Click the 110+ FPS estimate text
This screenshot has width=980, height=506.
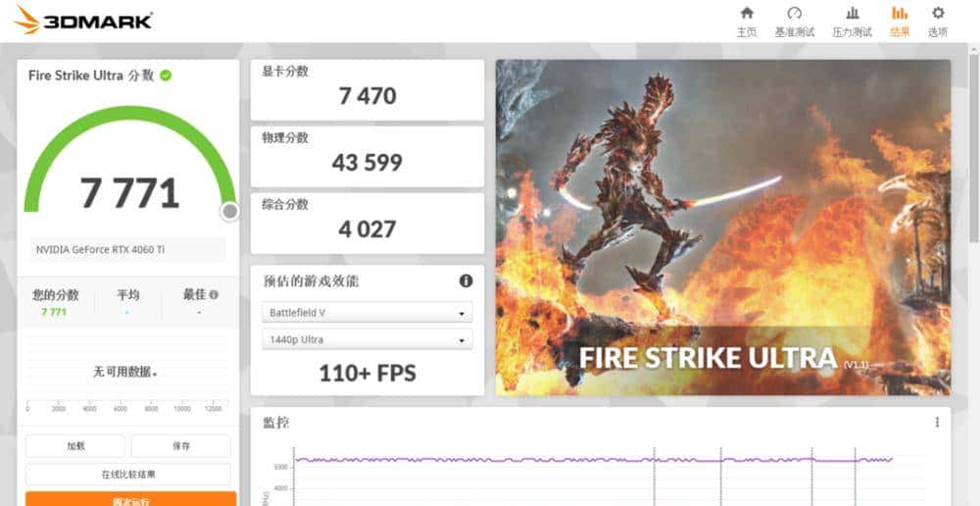[x=367, y=374]
